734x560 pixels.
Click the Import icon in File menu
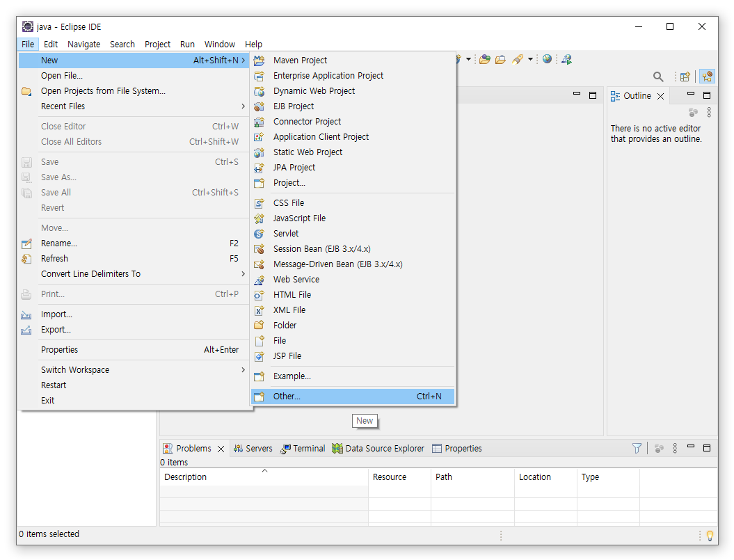pyautogui.click(x=26, y=314)
